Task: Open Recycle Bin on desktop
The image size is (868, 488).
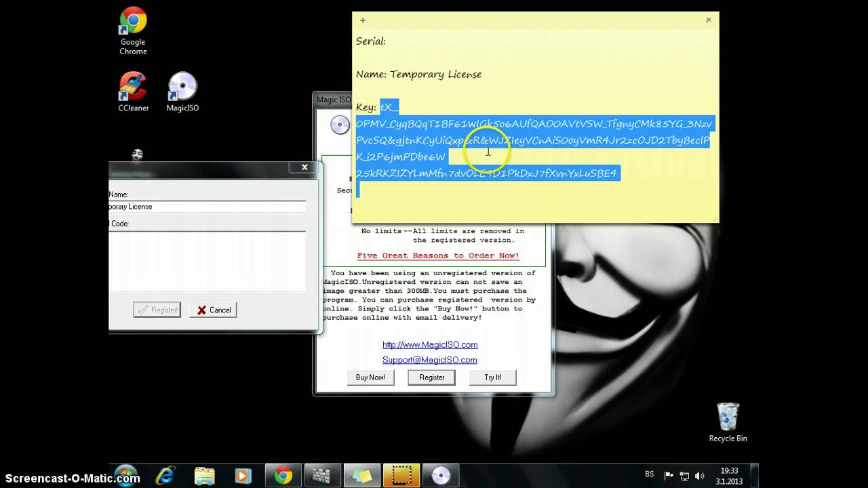Action: click(728, 422)
